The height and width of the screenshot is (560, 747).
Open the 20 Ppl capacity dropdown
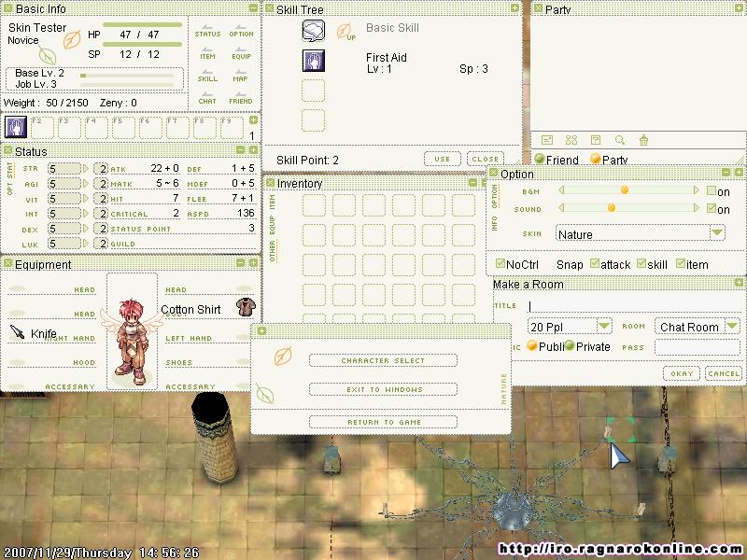click(604, 326)
